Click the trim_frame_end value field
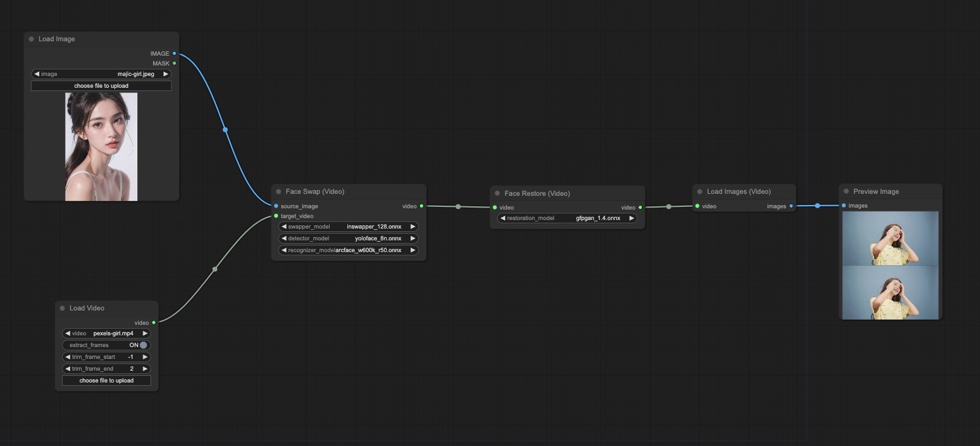 click(x=107, y=369)
